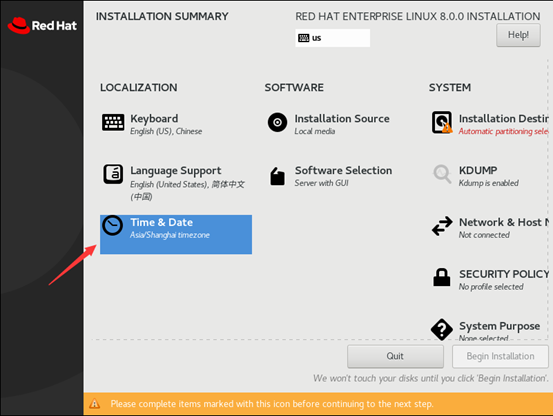Open the Language Support icon

click(x=113, y=174)
